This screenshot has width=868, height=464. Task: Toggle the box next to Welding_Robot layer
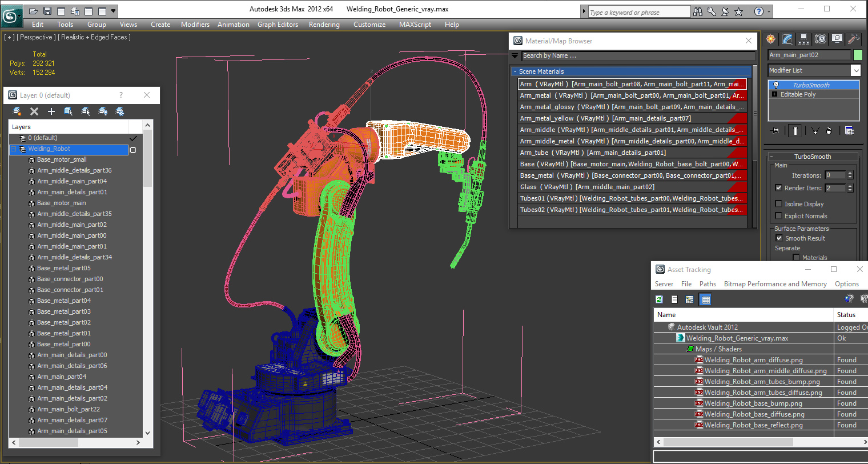[133, 150]
